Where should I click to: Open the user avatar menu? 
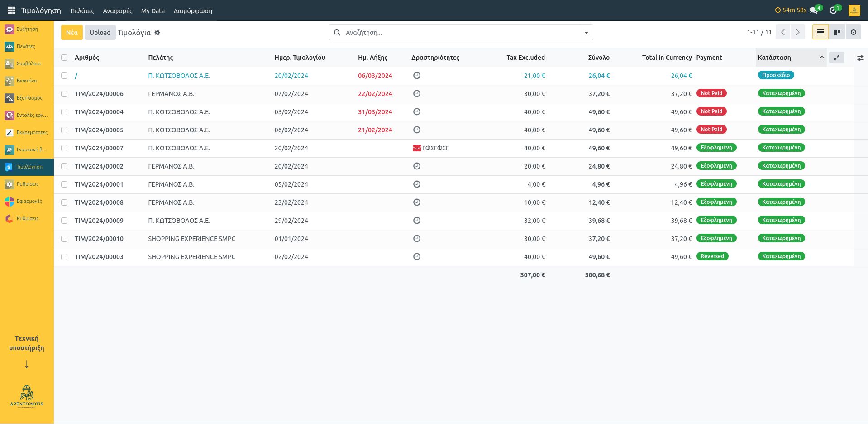point(854,10)
